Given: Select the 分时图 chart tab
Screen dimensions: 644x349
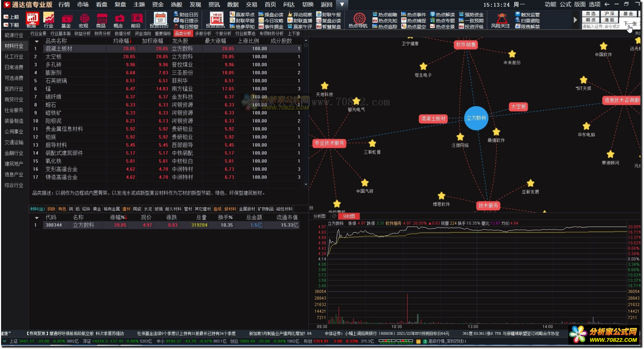Looking at the screenshot, I should [349, 216].
